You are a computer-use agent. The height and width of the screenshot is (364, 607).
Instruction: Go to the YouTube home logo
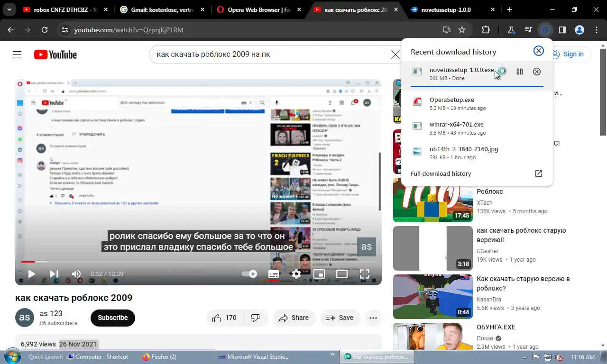click(x=55, y=55)
